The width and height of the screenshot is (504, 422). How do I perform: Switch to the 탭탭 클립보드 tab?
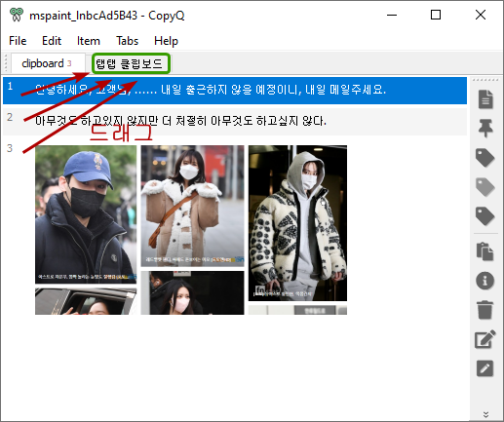(x=131, y=63)
